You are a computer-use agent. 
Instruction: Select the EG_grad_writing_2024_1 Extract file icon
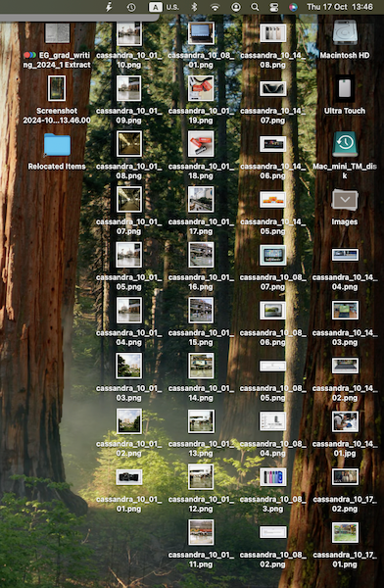click(57, 33)
